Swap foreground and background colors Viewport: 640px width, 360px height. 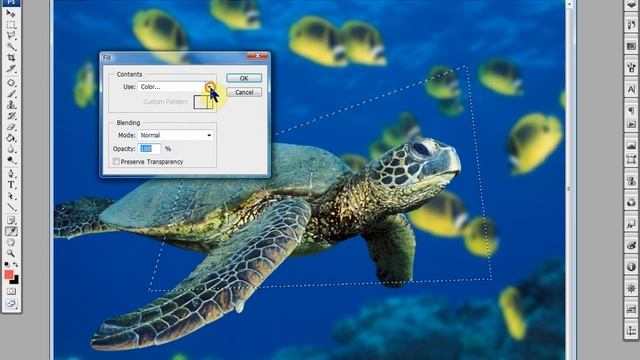16,265
